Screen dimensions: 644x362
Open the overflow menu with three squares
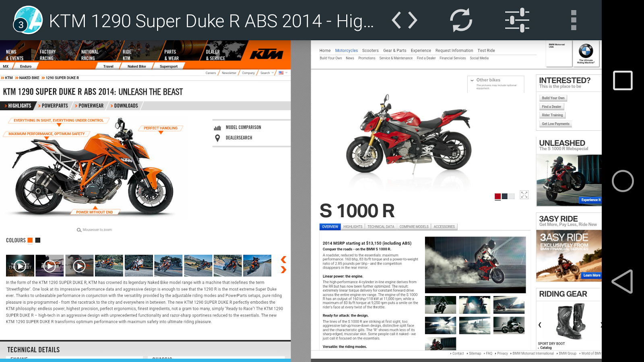point(574,20)
